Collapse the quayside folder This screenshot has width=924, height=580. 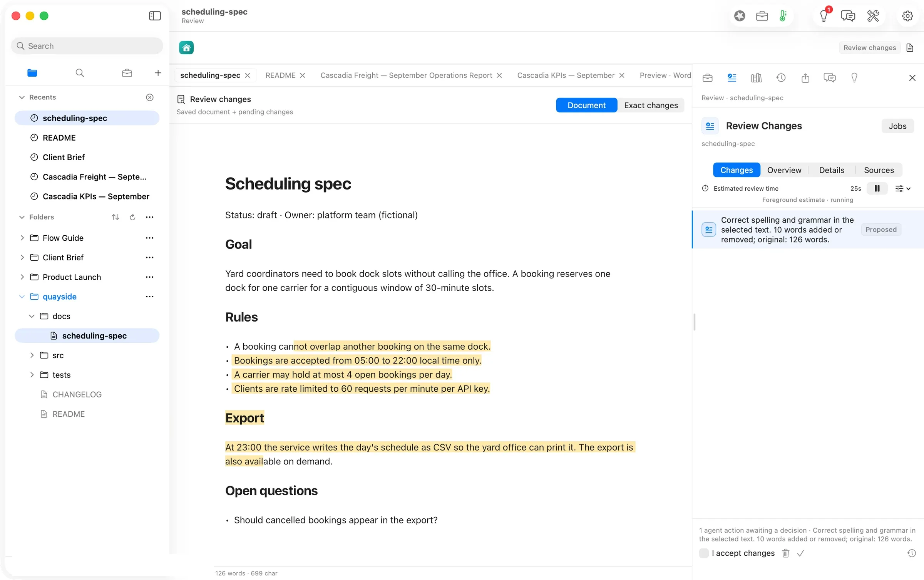click(22, 297)
